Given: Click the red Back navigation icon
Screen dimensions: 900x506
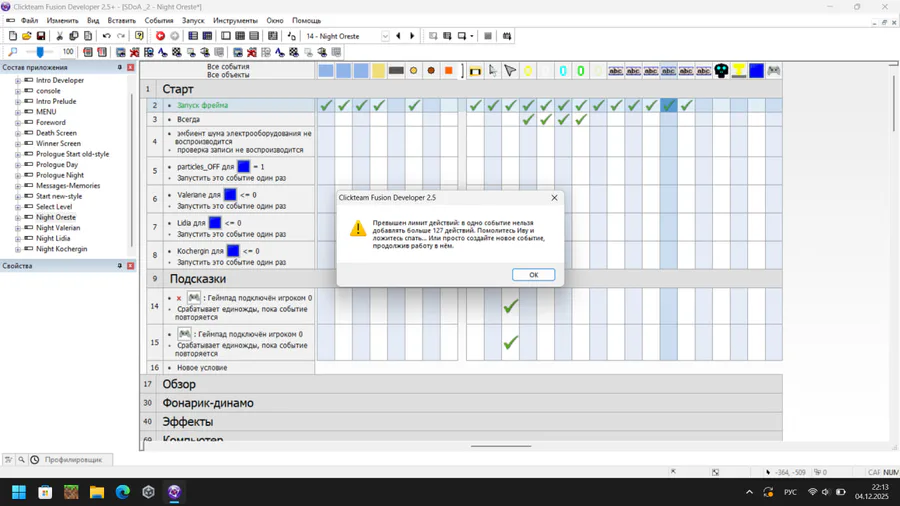Looking at the screenshot, I should 160,36.
